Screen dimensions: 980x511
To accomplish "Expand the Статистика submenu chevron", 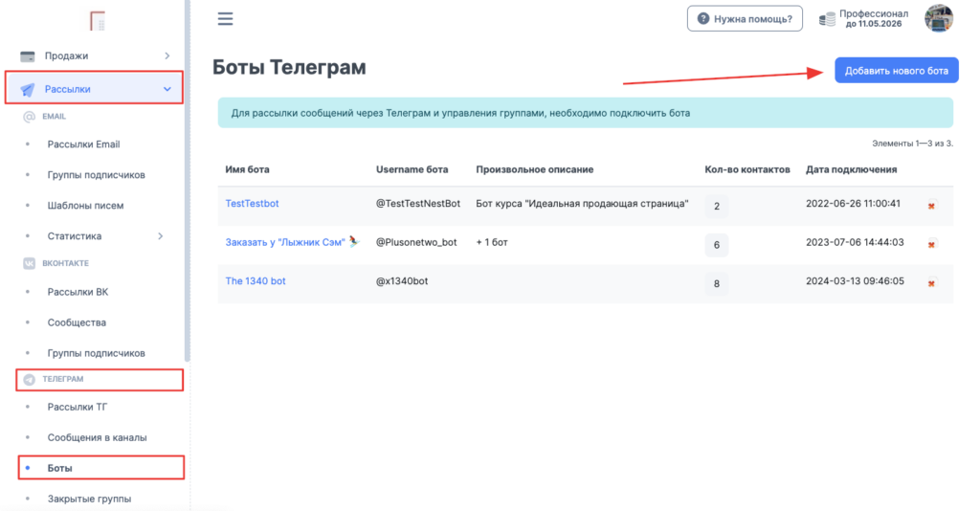I will coord(160,236).
